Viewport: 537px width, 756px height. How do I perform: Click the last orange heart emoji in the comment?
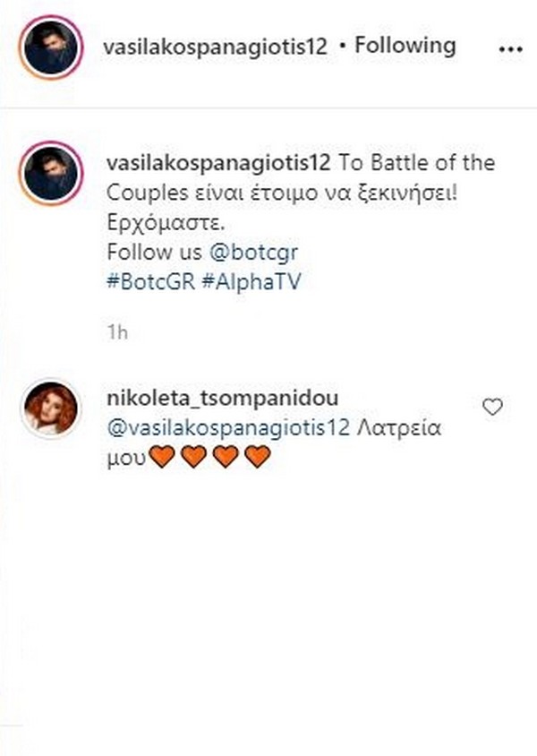click(257, 458)
